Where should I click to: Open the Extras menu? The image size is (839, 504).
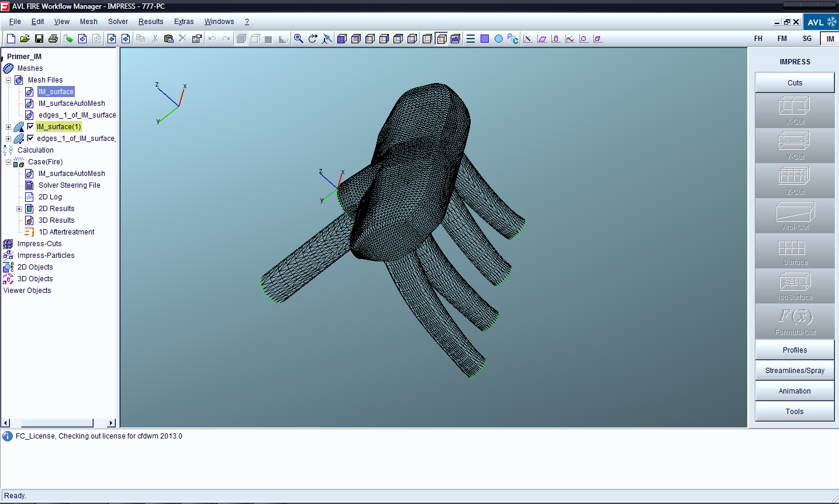click(x=184, y=22)
